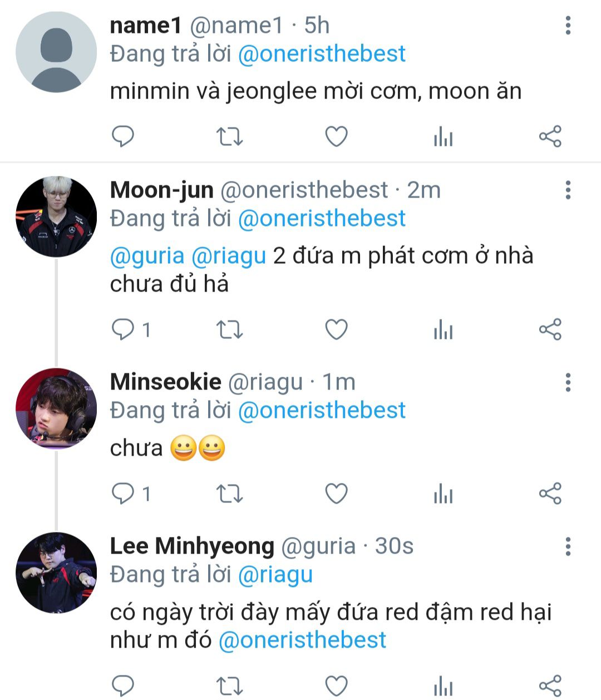Open more options on Lee Minhyeong's tweet

tap(568, 546)
